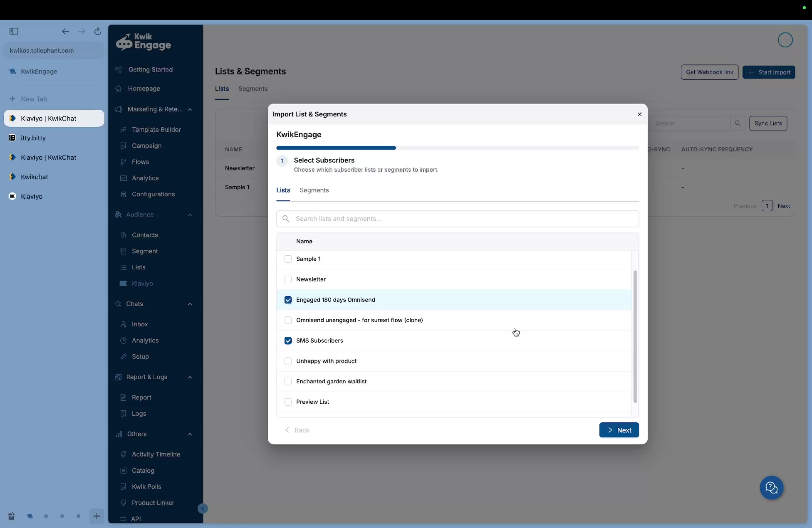Open Product Linker
812x528 pixels.
[153, 503]
